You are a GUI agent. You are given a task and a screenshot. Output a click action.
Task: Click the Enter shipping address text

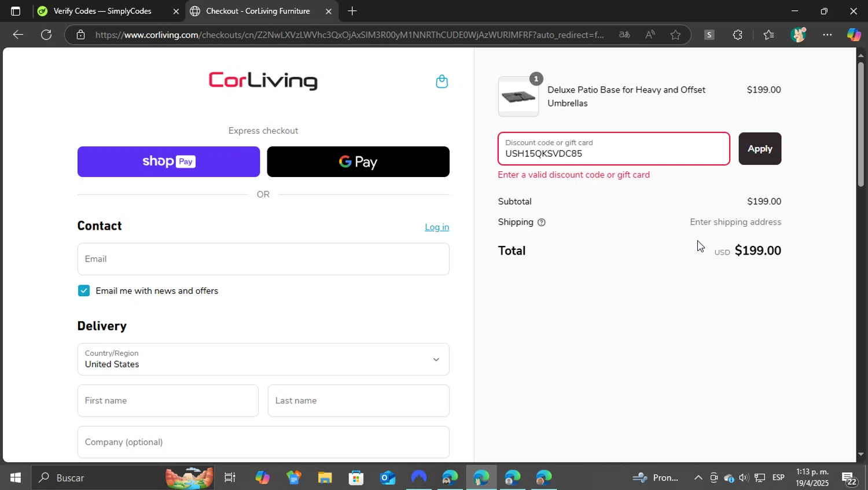pos(735,222)
